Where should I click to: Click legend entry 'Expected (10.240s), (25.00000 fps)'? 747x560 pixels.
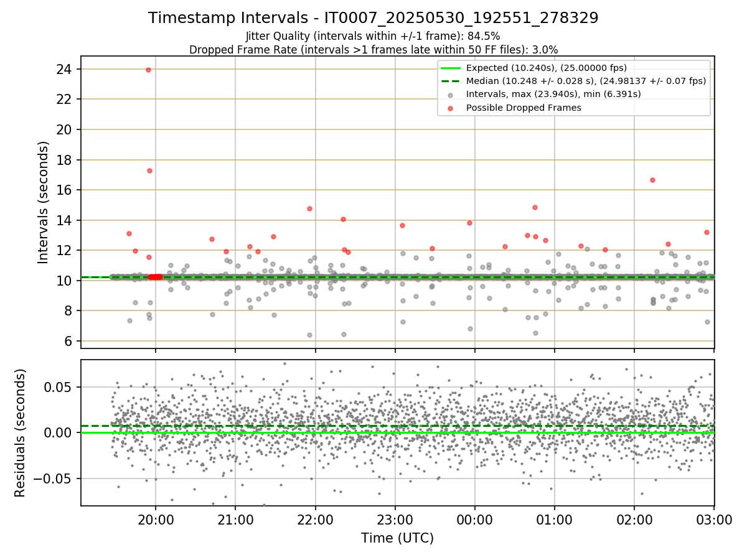click(547, 68)
